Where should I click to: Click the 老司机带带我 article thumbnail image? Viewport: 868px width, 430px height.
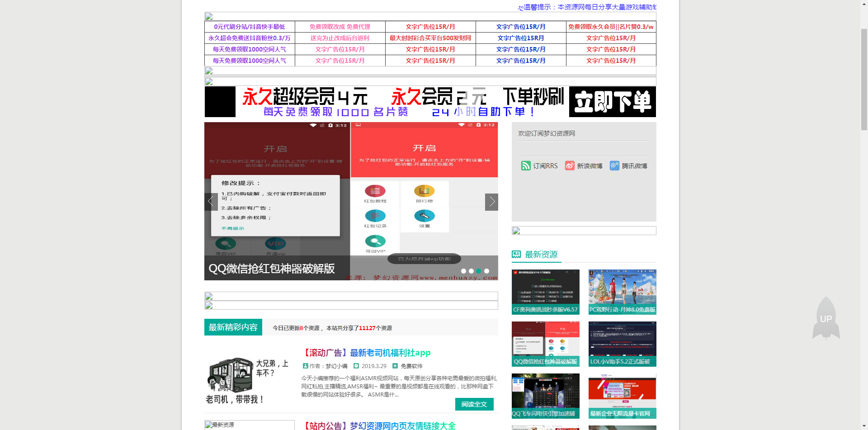249,381
